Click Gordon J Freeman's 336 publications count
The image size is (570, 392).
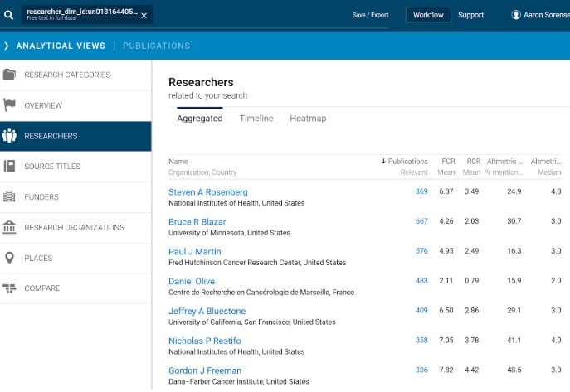point(421,370)
